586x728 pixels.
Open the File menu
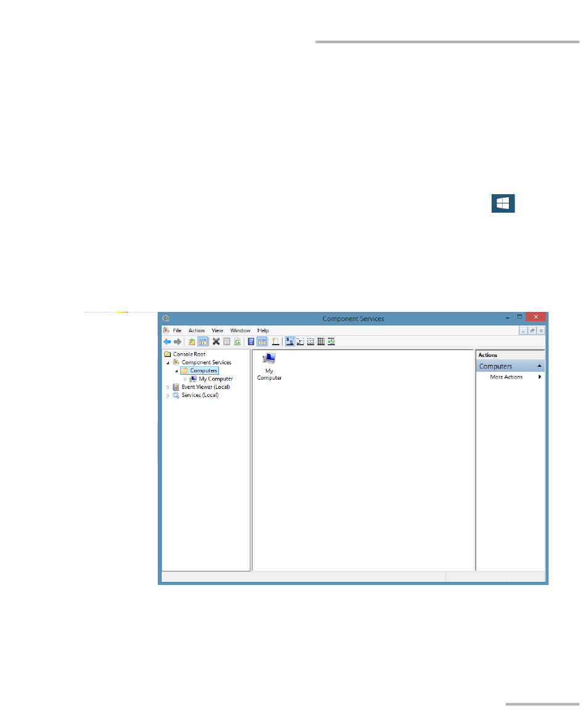(x=177, y=330)
